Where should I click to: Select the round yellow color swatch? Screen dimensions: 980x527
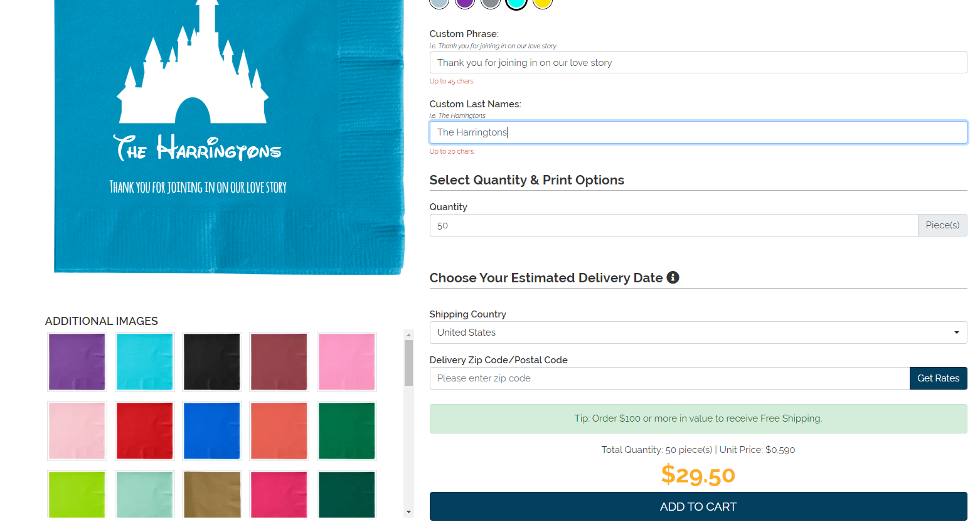pos(542,3)
